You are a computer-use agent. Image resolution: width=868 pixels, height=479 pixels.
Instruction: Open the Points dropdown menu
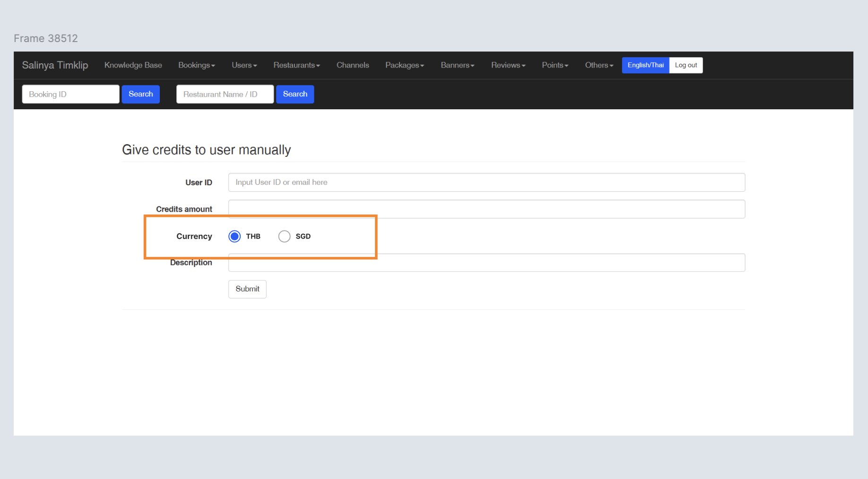pyautogui.click(x=555, y=65)
